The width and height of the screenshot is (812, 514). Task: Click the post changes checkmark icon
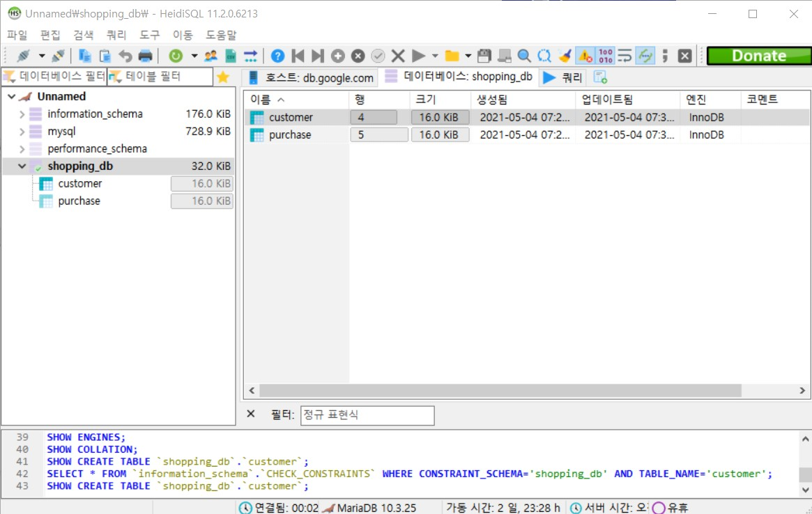pyautogui.click(x=378, y=56)
